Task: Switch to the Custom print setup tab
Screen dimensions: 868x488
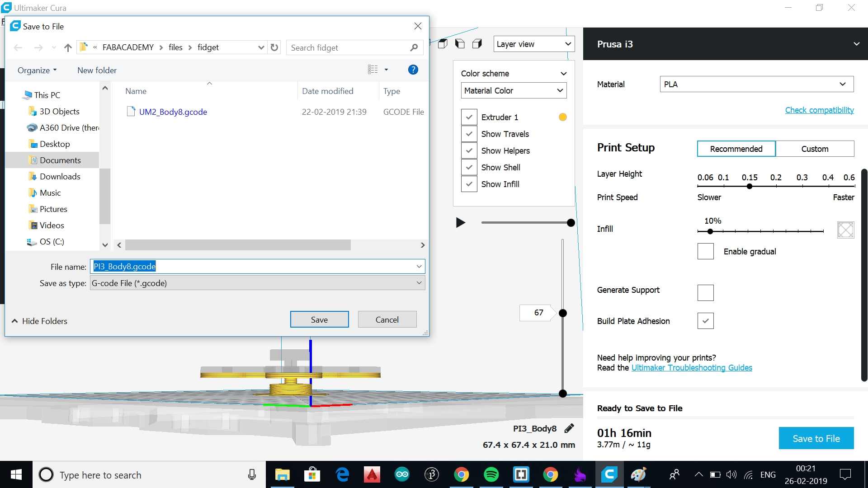Action: click(x=815, y=149)
